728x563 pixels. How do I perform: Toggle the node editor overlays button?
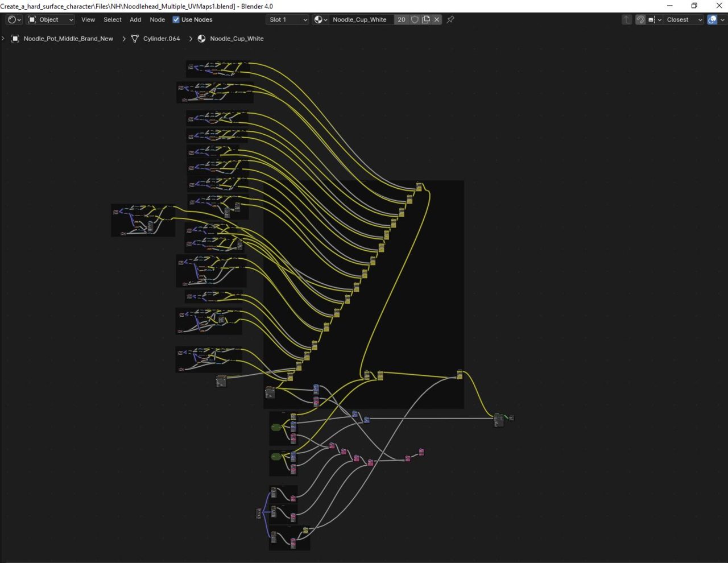pyautogui.click(x=712, y=19)
